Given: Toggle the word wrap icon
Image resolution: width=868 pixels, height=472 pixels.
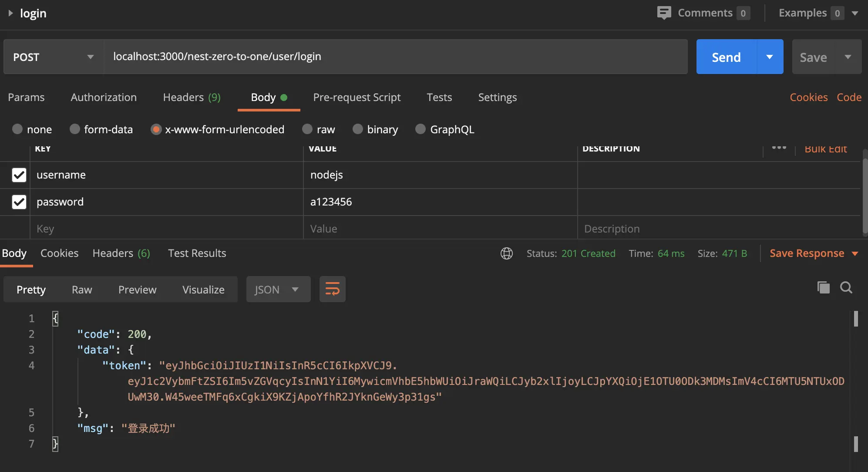Looking at the screenshot, I should 332,289.
